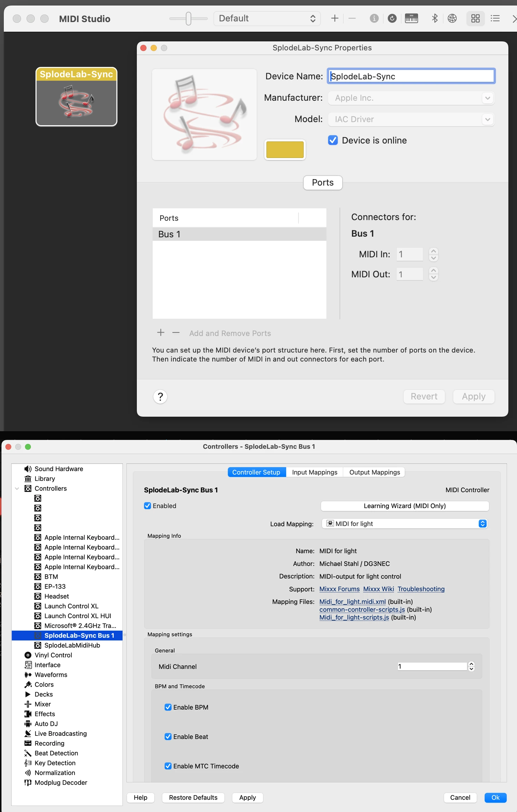Switch to the Controller Setup tab
The height and width of the screenshot is (812, 517).
tap(256, 472)
